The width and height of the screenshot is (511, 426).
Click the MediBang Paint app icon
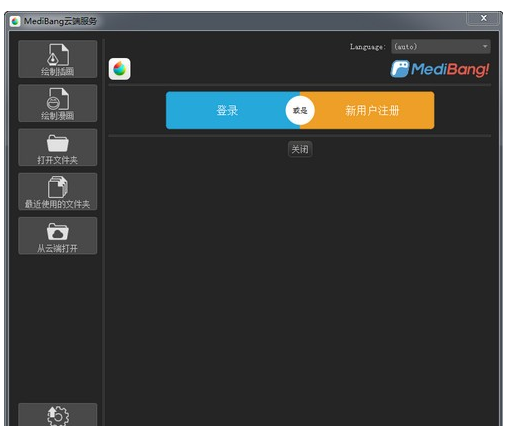point(119,69)
